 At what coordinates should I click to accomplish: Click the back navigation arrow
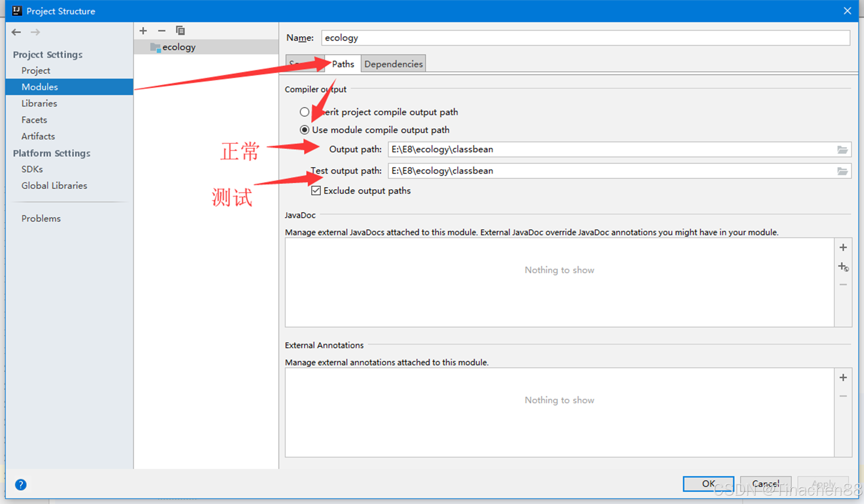16,32
